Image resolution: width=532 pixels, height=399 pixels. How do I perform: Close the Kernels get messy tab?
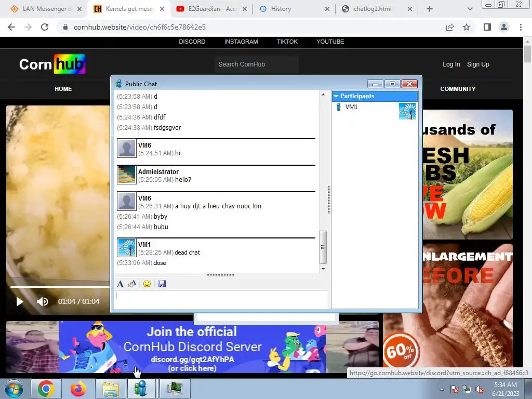[162, 9]
